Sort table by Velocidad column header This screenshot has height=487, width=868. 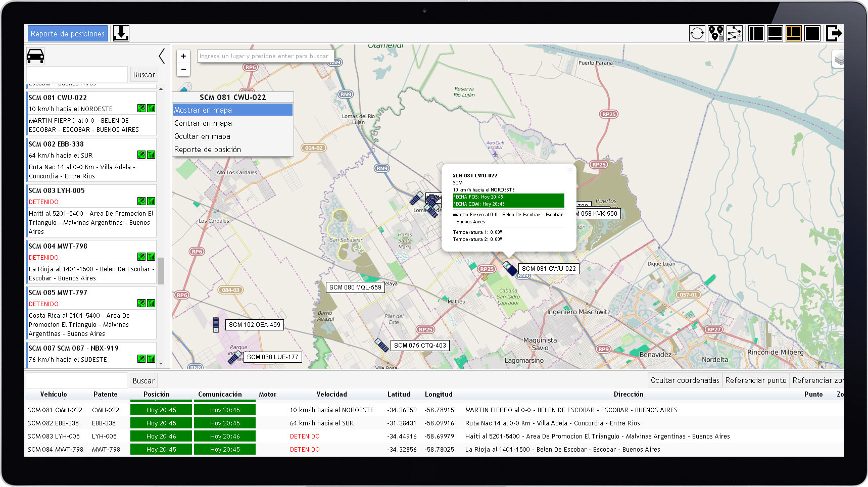pyautogui.click(x=332, y=394)
